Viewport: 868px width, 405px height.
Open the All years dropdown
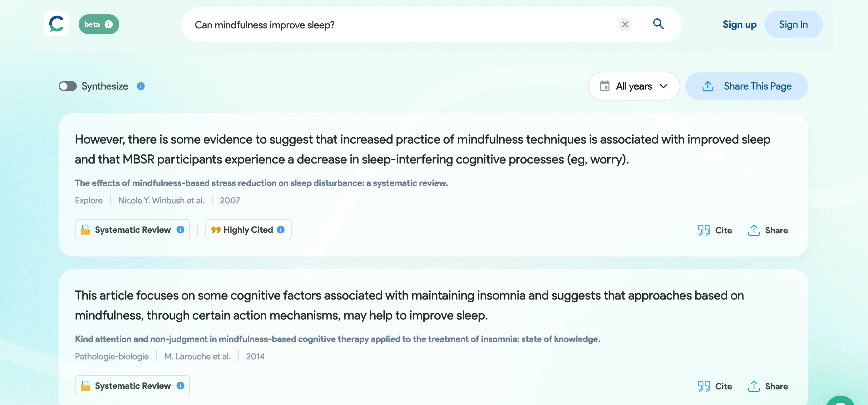point(634,86)
